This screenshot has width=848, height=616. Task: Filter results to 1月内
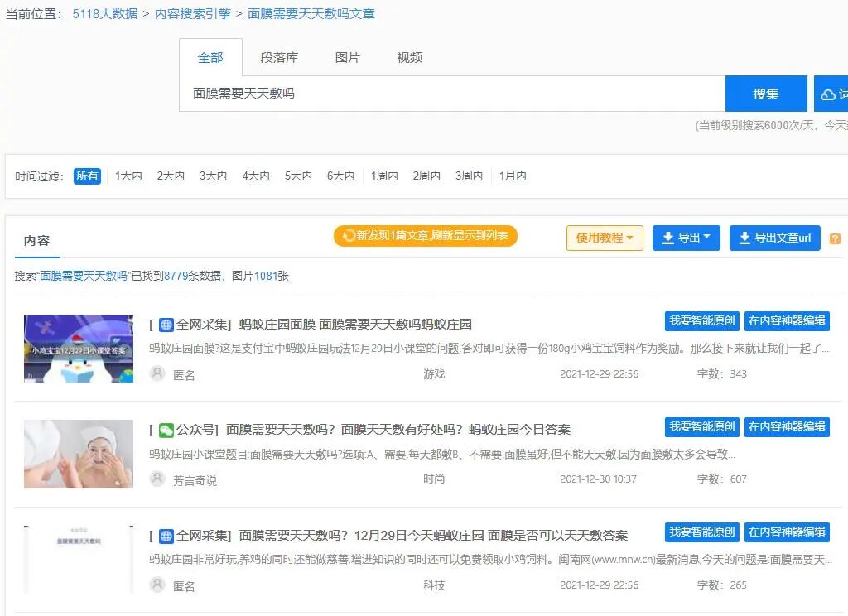click(513, 176)
